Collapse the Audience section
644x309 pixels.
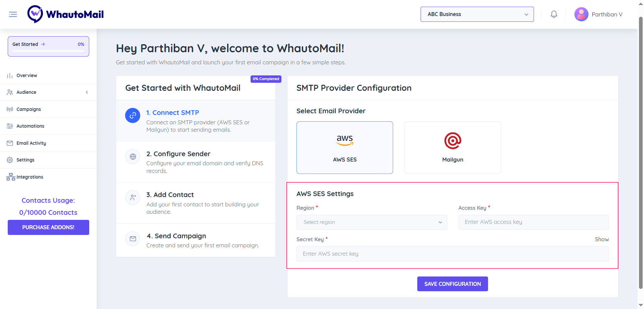click(x=87, y=92)
